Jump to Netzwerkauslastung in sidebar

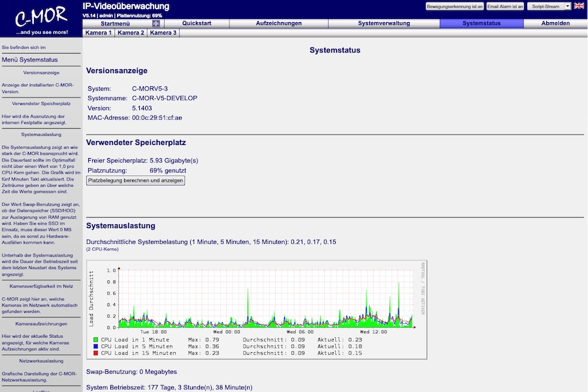[41, 361]
